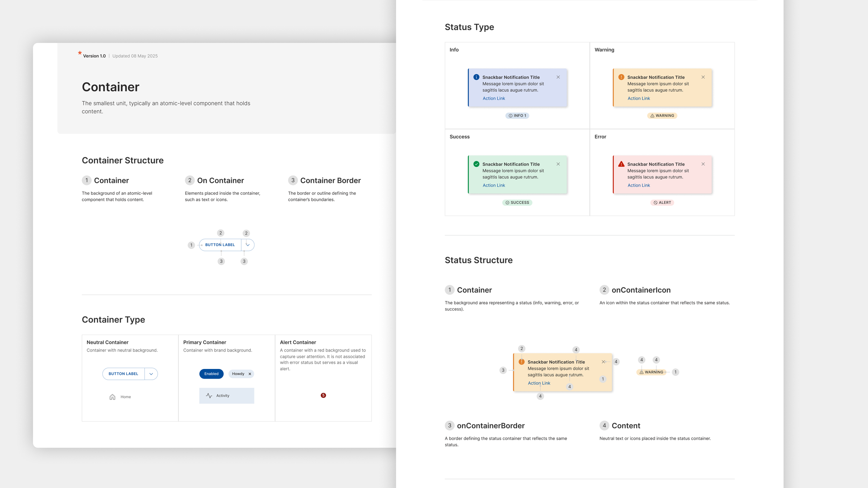Screen dimensions: 868x488
Task: Close the Error snackbar notification
Action: pyautogui.click(x=703, y=164)
